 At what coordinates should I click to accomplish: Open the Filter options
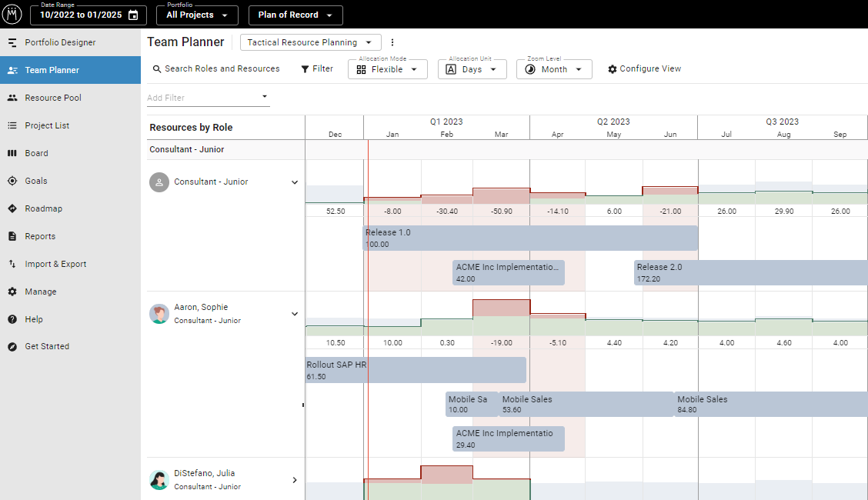click(316, 68)
